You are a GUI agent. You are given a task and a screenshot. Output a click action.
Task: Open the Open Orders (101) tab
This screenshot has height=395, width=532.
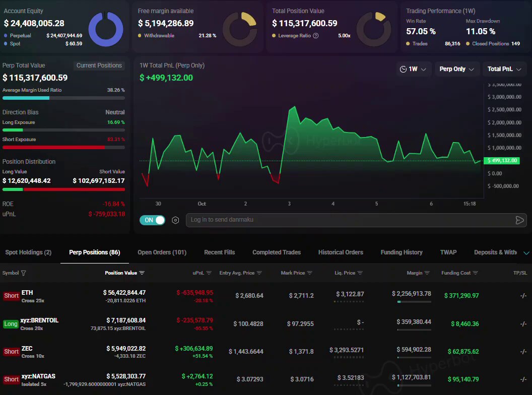tap(162, 252)
